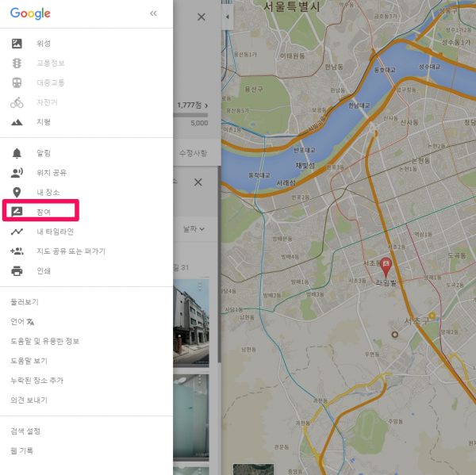Open 위치 공유 location sharing icon
The height and width of the screenshot is (475, 476).
point(17,173)
